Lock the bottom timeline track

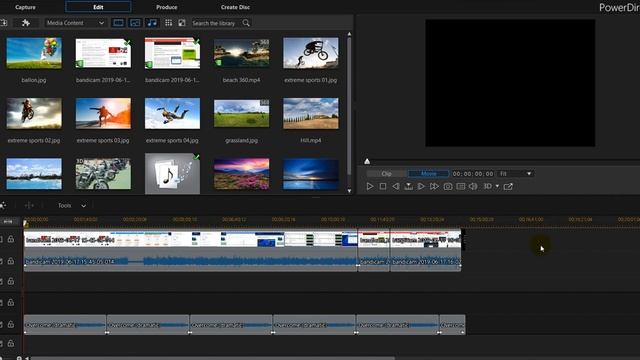[x=11, y=344]
